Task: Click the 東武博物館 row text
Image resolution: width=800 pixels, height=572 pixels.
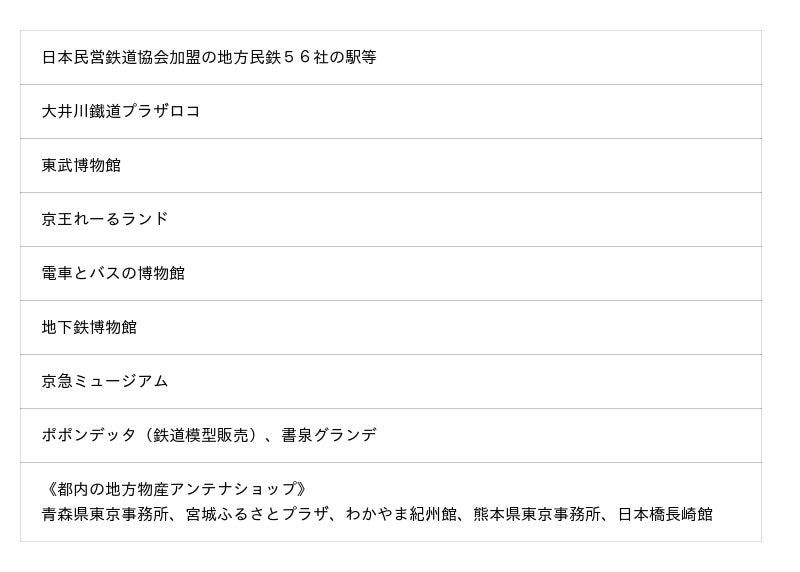Action: 81,166
